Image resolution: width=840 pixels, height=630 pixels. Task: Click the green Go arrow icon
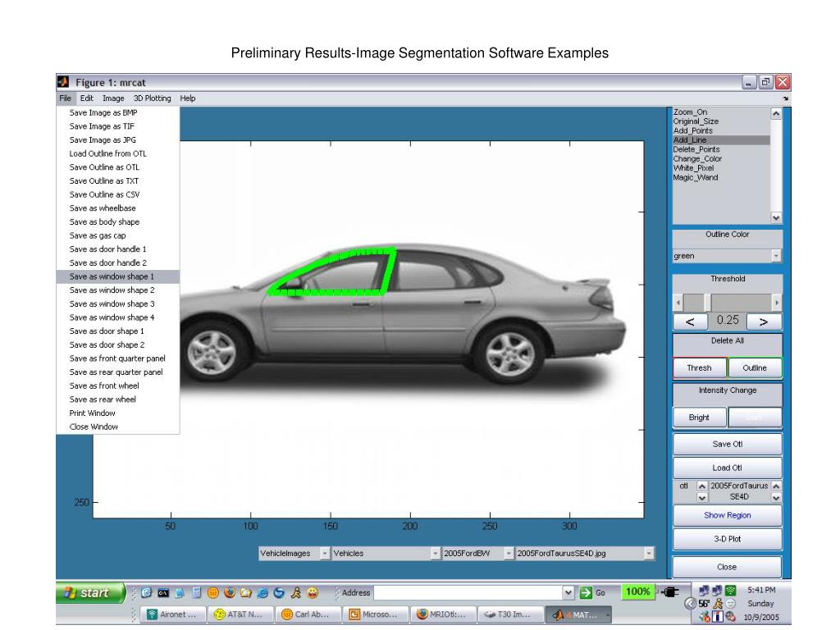click(x=586, y=592)
